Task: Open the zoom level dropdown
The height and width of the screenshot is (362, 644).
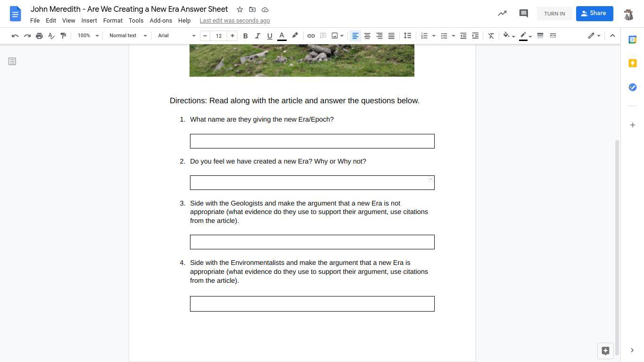Action: 89,36
